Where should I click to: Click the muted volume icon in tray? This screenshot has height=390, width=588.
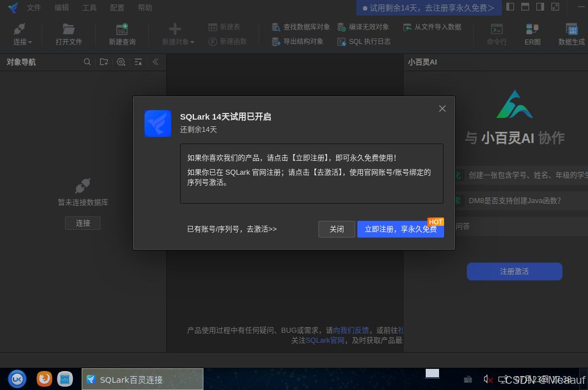click(488, 379)
